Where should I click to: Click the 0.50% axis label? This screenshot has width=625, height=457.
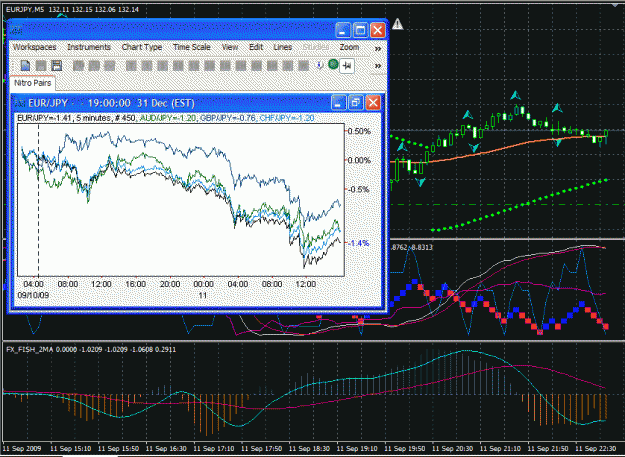tap(360, 131)
